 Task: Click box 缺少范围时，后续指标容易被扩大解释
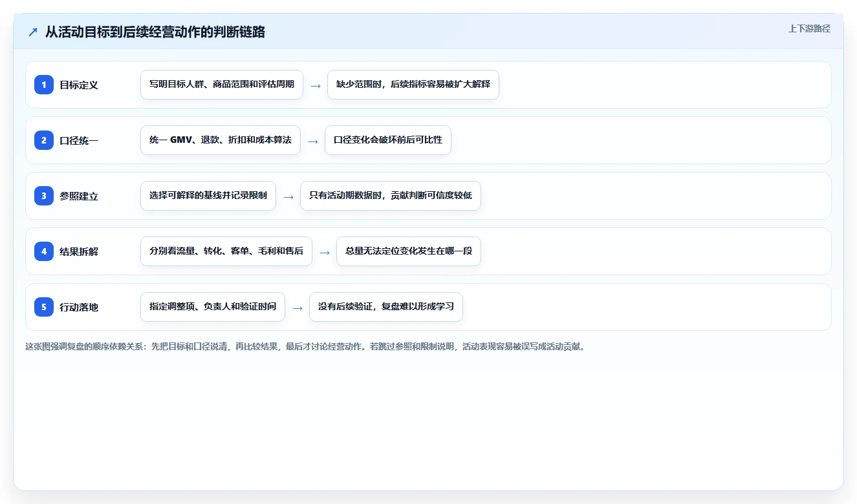[x=413, y=85]
